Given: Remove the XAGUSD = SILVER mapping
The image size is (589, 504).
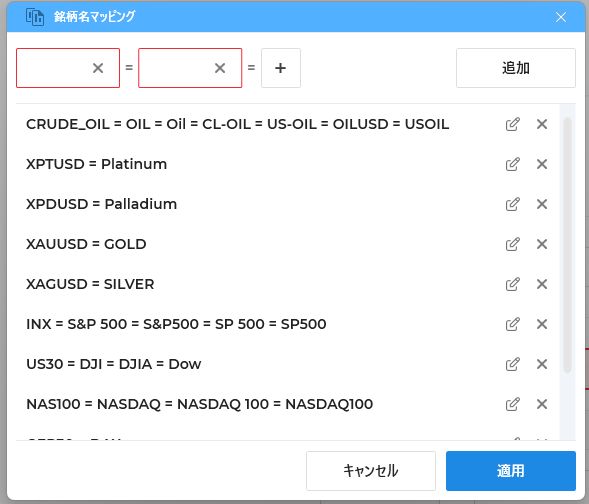Looking at the screenshot, I should point(542,284).
